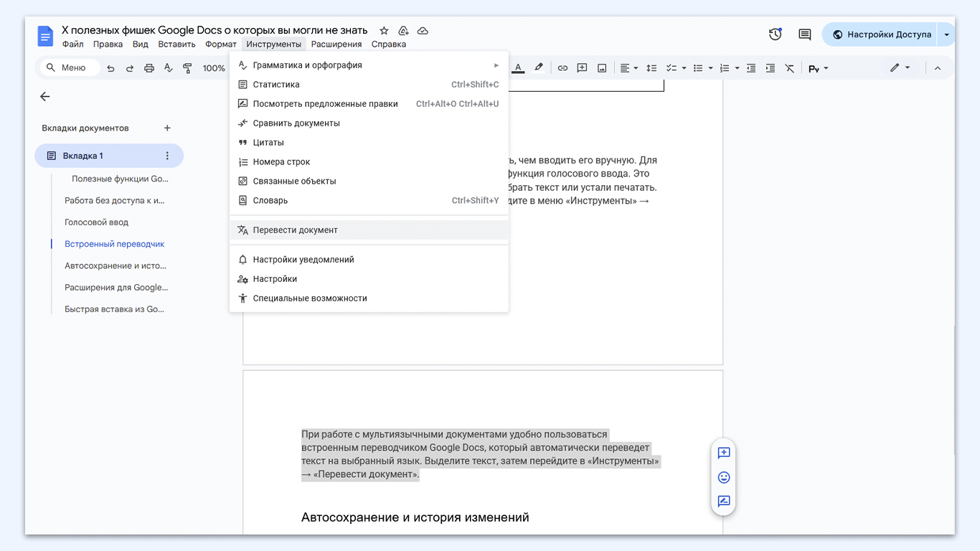Choose Сравнить документы
Viewport: 980px width, 551px height.
[x=369, y=123]
